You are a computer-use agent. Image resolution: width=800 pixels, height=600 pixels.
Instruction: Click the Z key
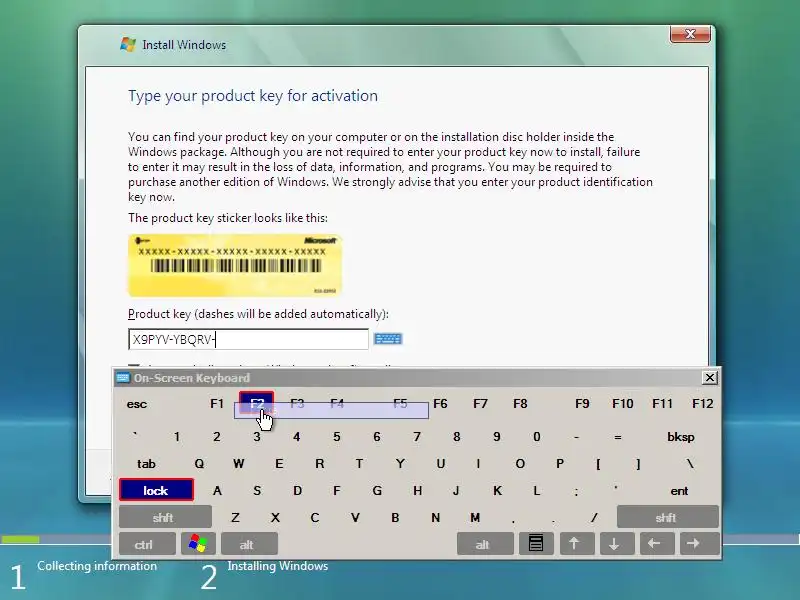tap(235, 517)
